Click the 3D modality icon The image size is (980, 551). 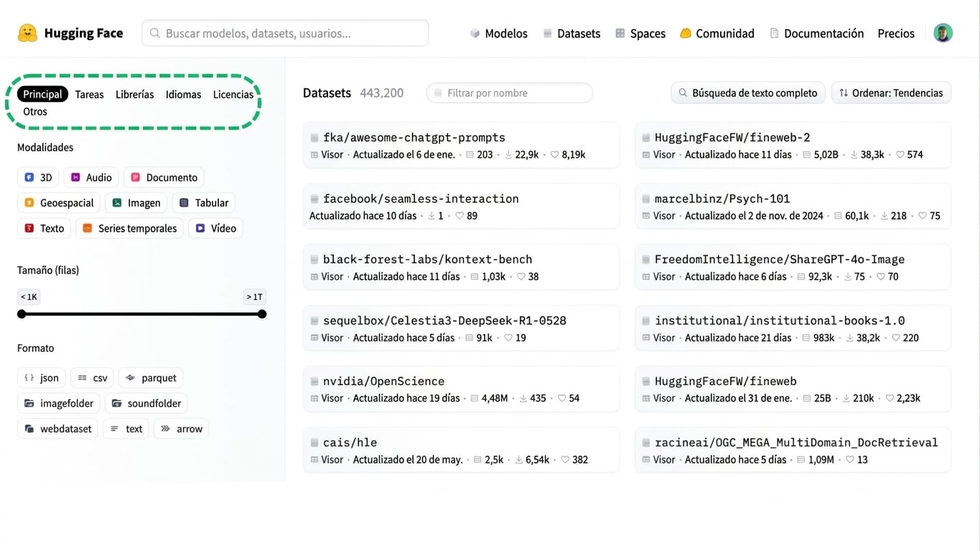[29, 177]
